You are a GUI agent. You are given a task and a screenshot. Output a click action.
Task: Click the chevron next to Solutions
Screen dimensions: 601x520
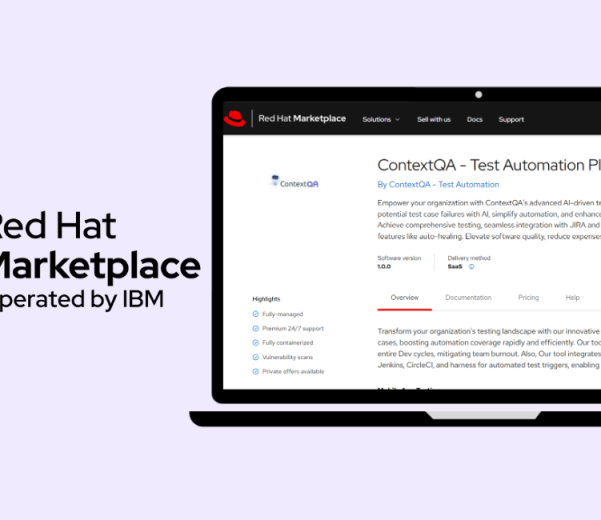pyautogui.click(x=398, y=120)
